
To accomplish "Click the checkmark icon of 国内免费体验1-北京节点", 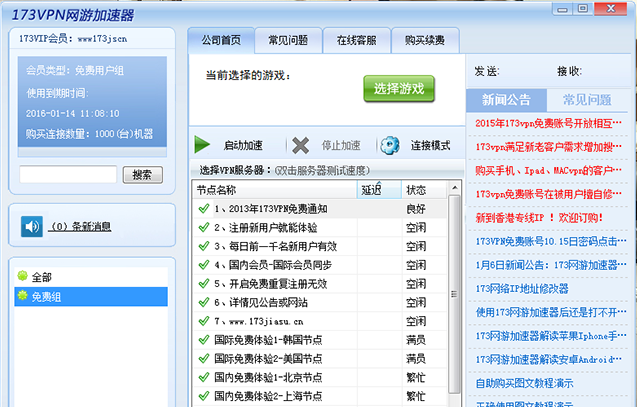I will [204, 377].
